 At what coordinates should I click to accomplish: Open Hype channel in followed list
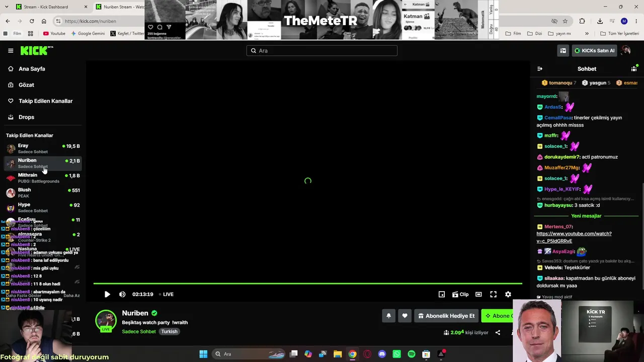click(x=43, y=207)
